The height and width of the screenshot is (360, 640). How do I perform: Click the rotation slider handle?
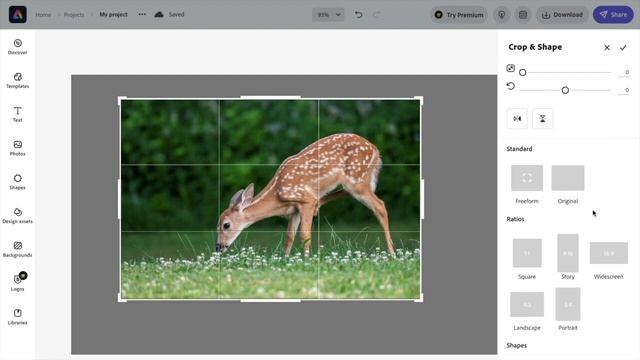pos(565,90)
